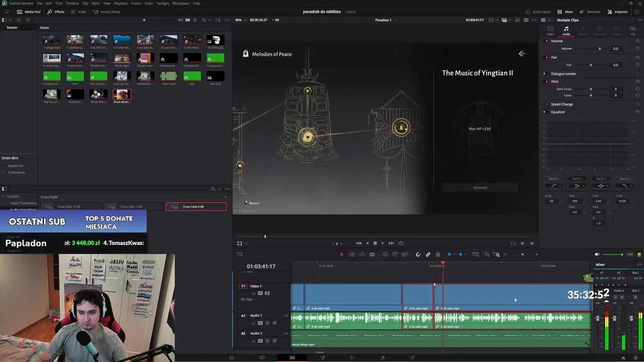This screenshot has width=644, height=362.
Task: Stop playback with the Stop button
Action: (375, 243)
